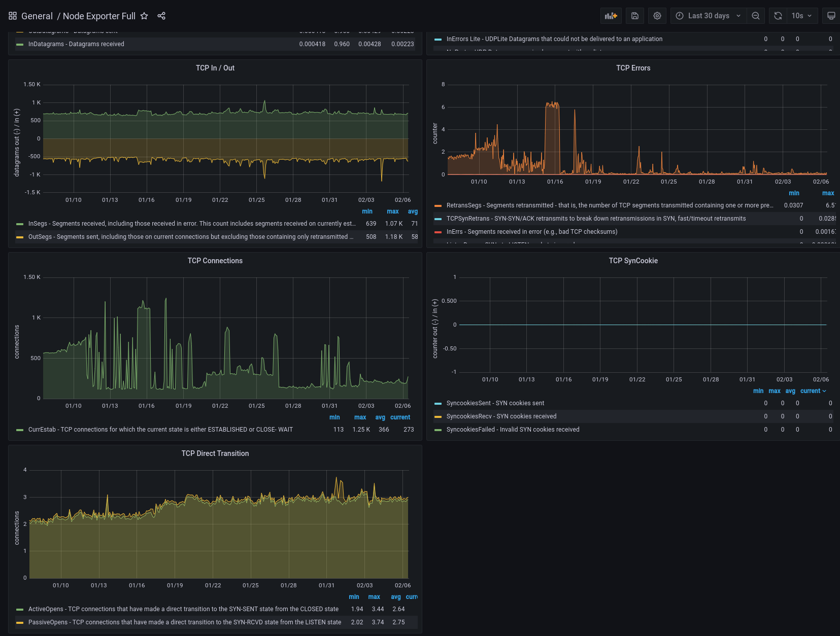This screenshot has height=636, width=840.
Task: Open Node Exporter Full breadcrumb title
Action: click(x=99, y=16)
